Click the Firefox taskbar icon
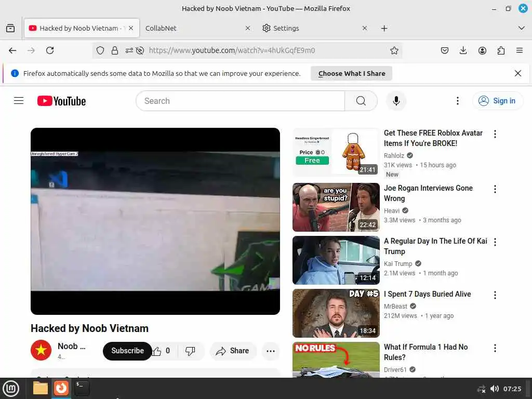The width and height of the screenshot is (532, 399). tap(61, 388)
